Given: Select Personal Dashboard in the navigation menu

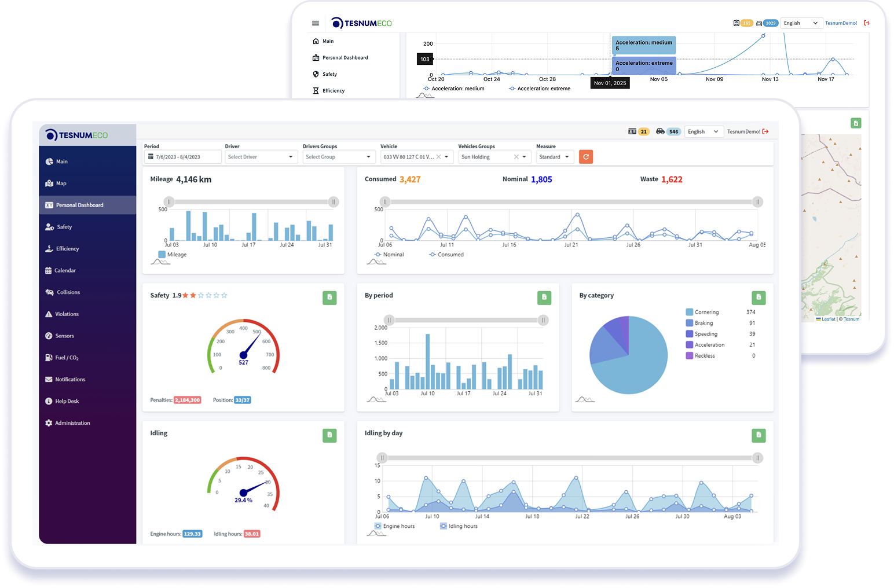Looking at the screenshot, I should tap(80, 204).
